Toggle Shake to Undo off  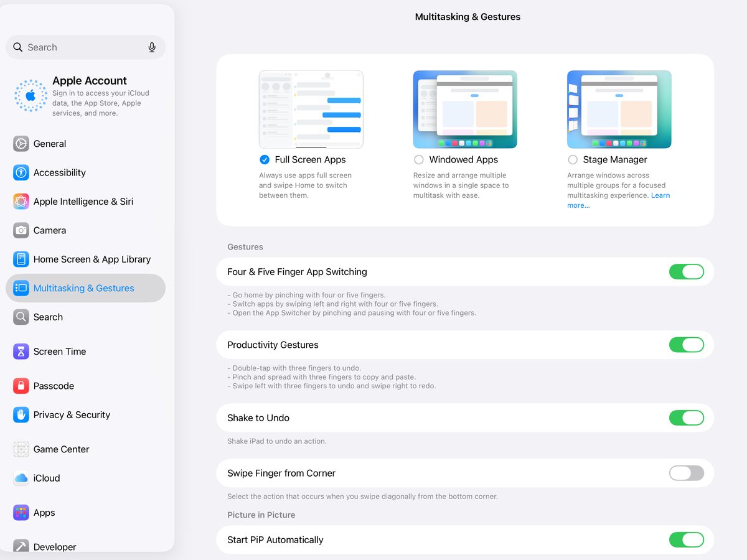(x=687, y=418)
